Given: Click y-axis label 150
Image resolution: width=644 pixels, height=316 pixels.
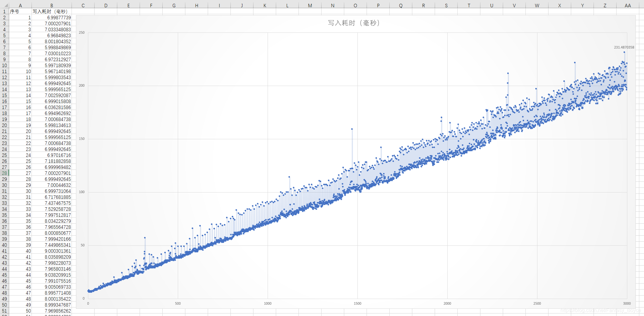Looking at the screenshot, I should click(x=82, y=139).
